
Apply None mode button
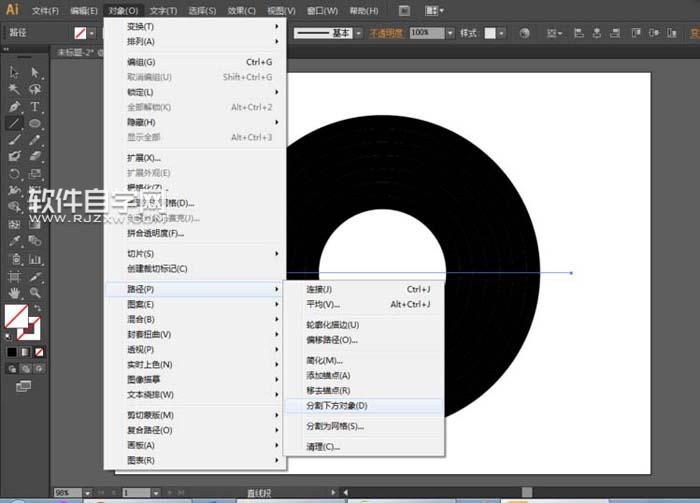tap(39, 352)
